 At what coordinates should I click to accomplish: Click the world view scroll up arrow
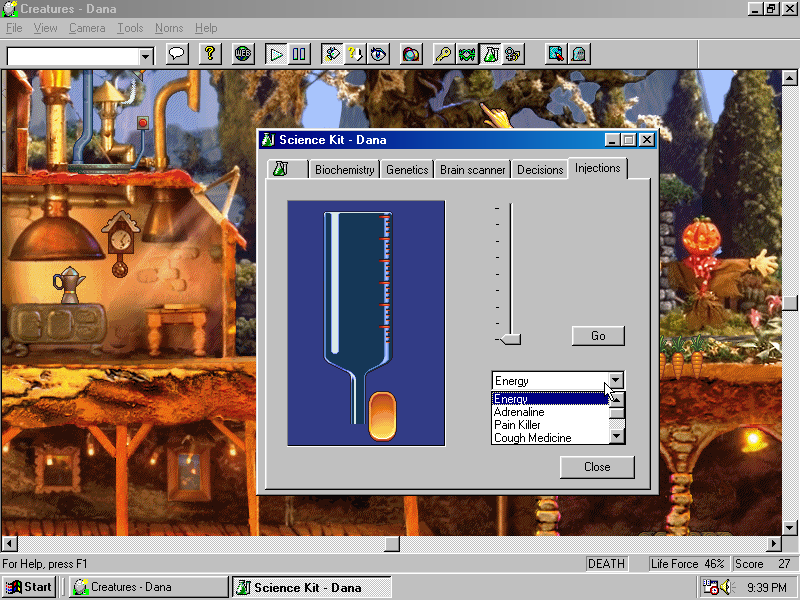point(789,78)
